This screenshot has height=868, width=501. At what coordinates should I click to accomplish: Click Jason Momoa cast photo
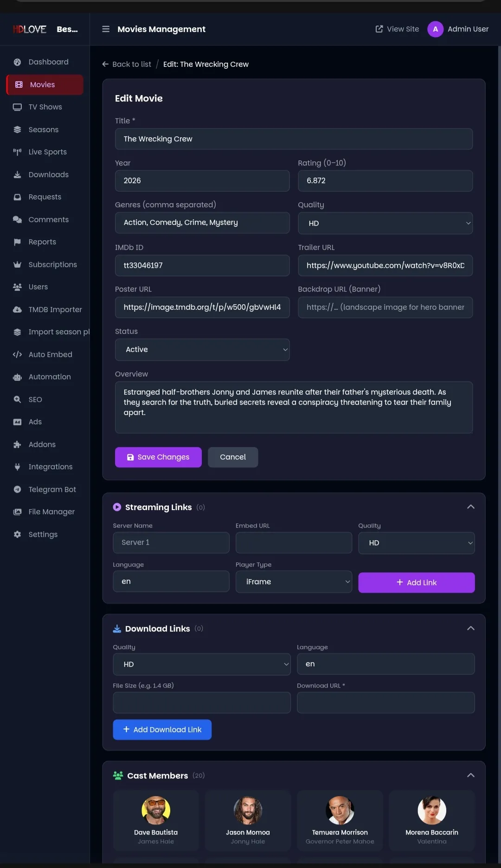tap(248, 811)
